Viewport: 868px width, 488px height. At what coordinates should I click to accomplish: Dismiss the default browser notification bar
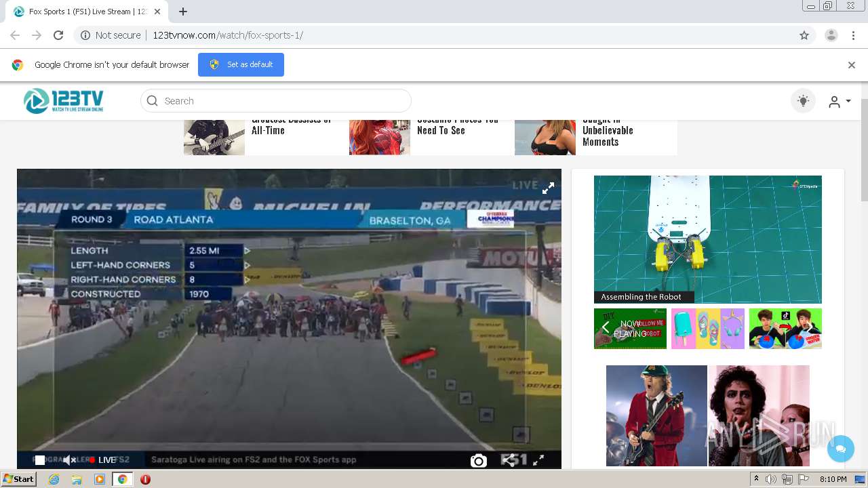[852, 65]
